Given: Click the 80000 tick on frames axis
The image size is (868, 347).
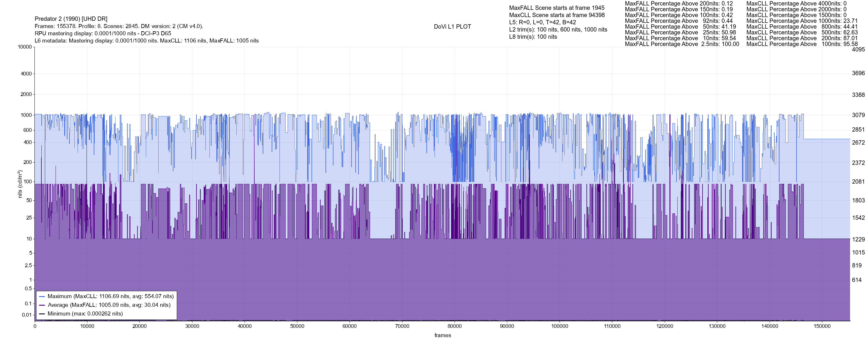Looking at the screenshot, I should point(455,326).
